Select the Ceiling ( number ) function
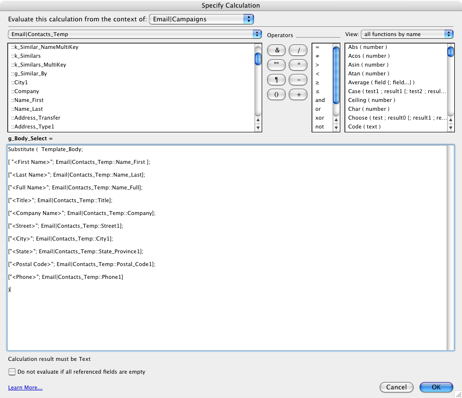This screenshot has width=462, height=398. 396,100
